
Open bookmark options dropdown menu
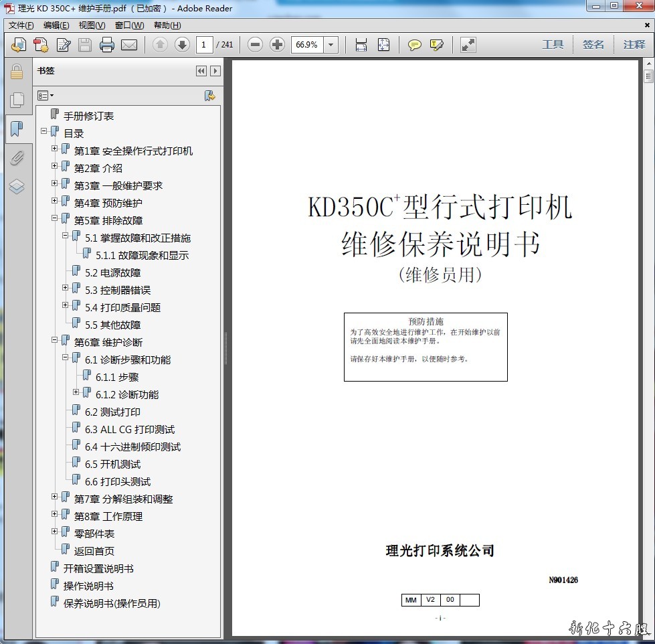(45, 96)
